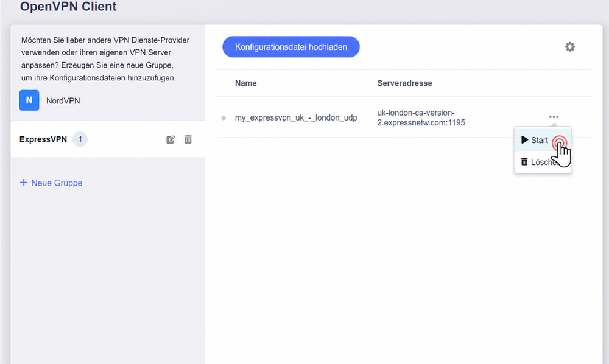Click Konfigurationsdatei hochladen button
Screen dimensions: 609x364
291,47
